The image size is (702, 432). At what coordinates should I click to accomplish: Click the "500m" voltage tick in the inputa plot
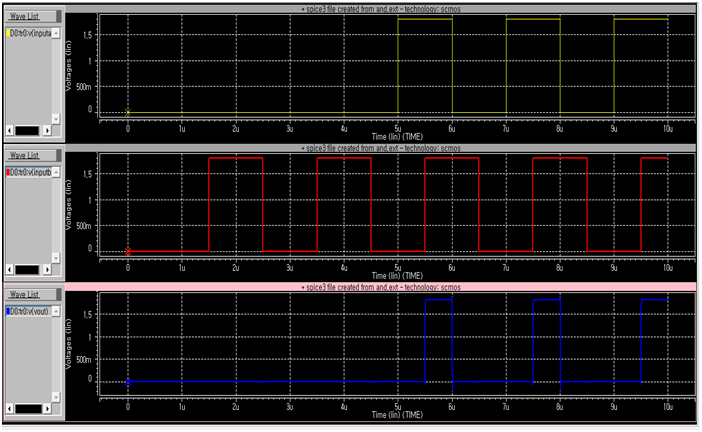pyautogui.click(x=84, y=87)
